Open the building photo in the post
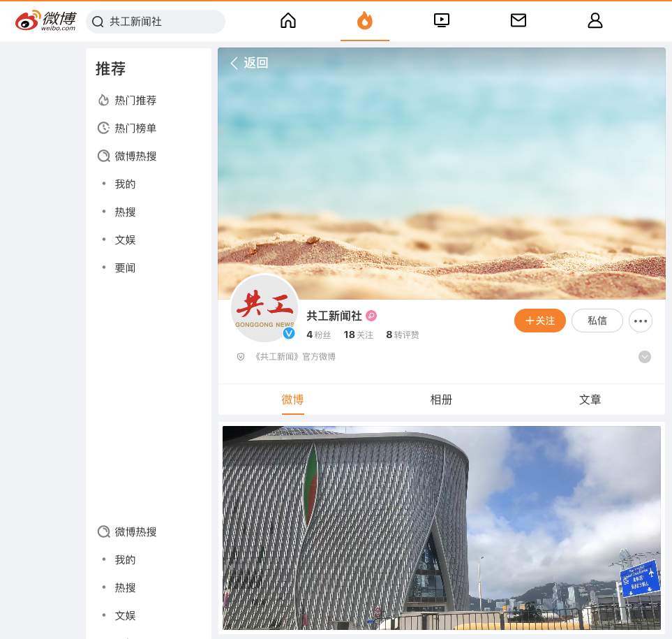Screen dimensions: 672x639 click(441, 527)
